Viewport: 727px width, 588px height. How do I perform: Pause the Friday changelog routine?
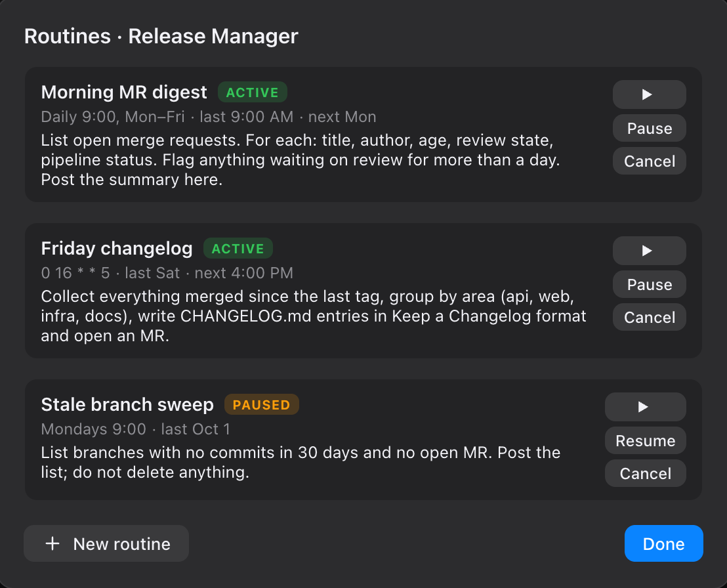649,284
